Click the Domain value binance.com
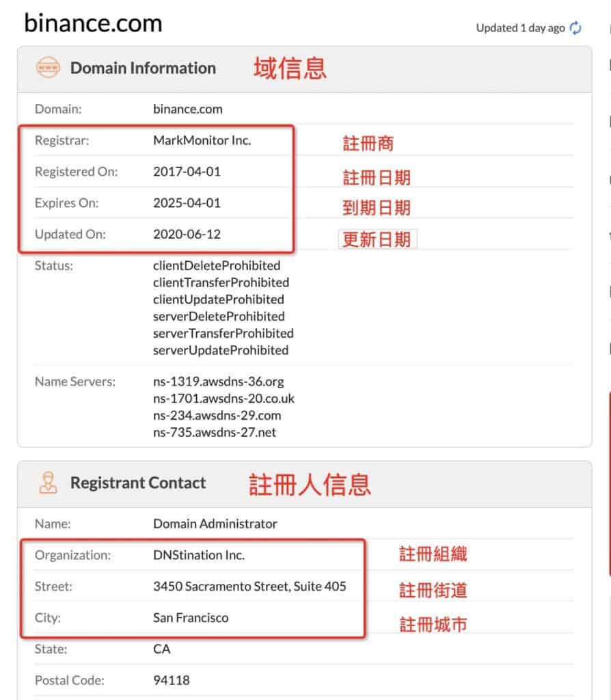Image resolution: width=611 pixels, height=700 pixels. (x=187, y=109)
